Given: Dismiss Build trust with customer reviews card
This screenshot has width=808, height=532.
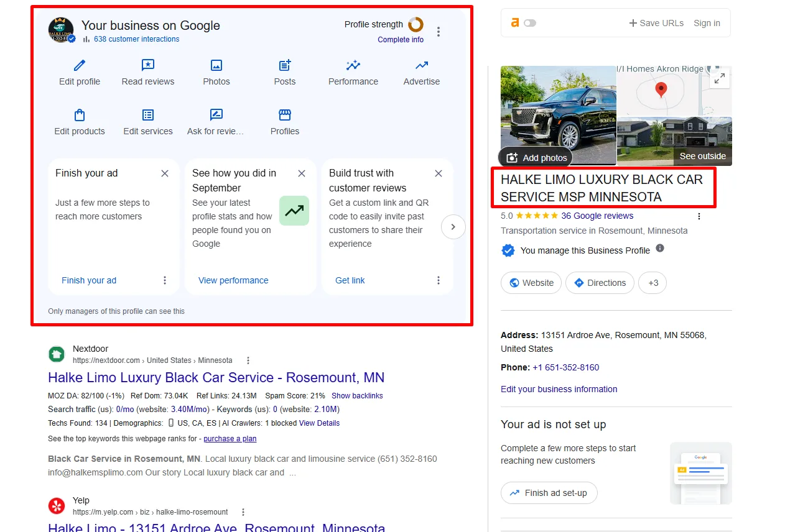Looking at the screenshot, I should pyautogui.click(x=439, y=173).
